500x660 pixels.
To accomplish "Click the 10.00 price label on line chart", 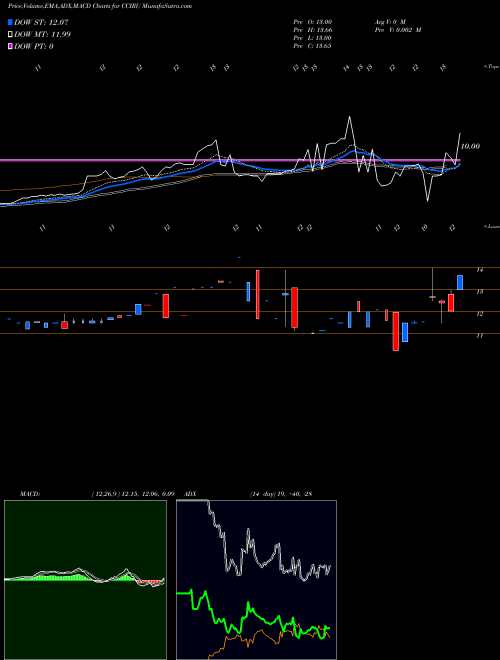I will [x=470, y=146].
